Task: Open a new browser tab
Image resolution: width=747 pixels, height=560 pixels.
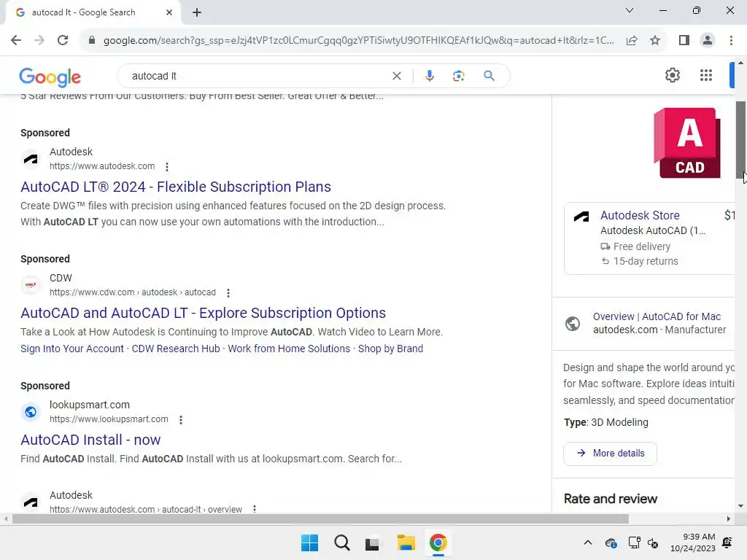Action: pyautogui.click(x=197, y=12)
